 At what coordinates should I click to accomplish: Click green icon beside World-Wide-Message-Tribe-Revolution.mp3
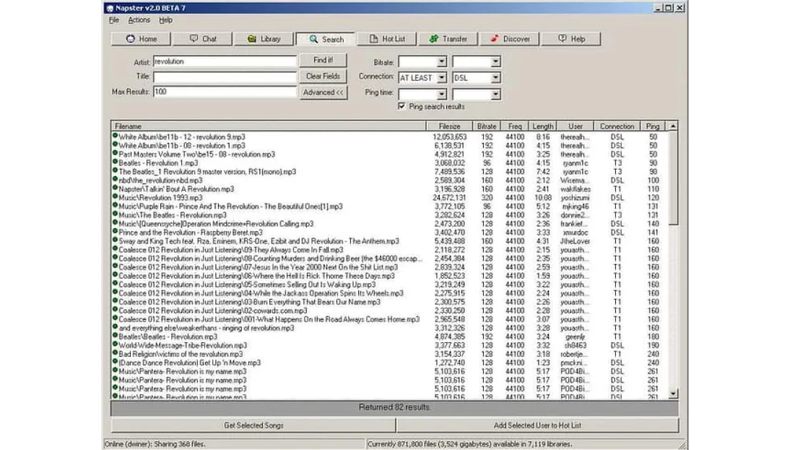pos(115,344)
